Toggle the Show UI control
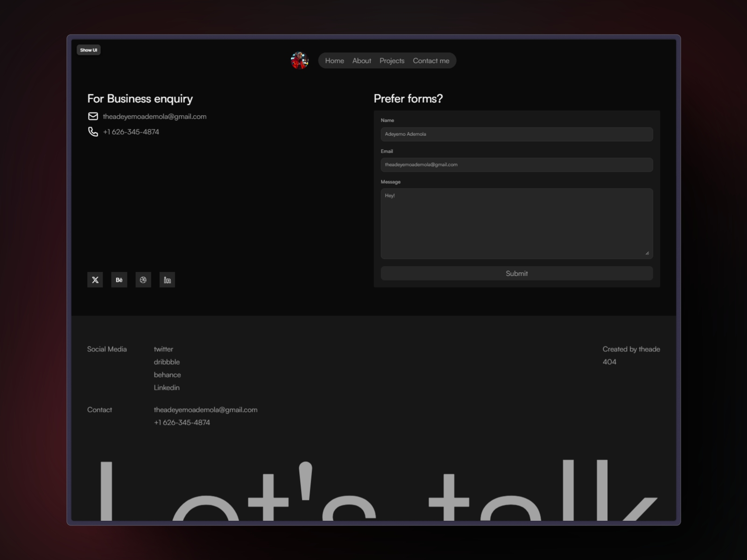The width and height of the screenshot is (747, 560). [88, 49]
